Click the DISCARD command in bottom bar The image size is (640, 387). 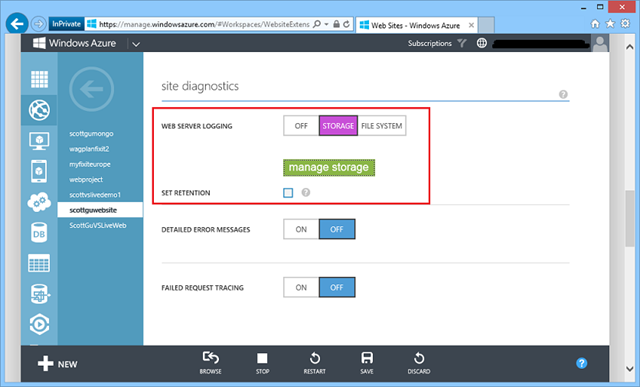tap(419, 363)
